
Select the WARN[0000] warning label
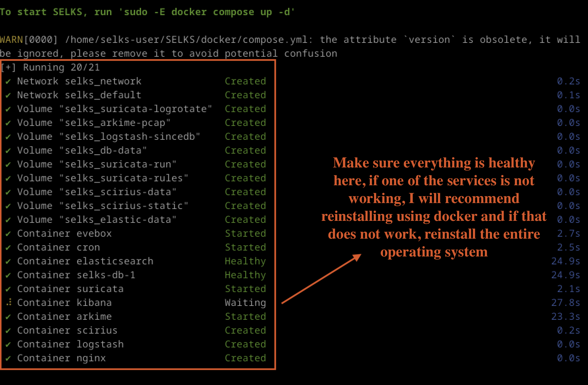coord(29,40)
